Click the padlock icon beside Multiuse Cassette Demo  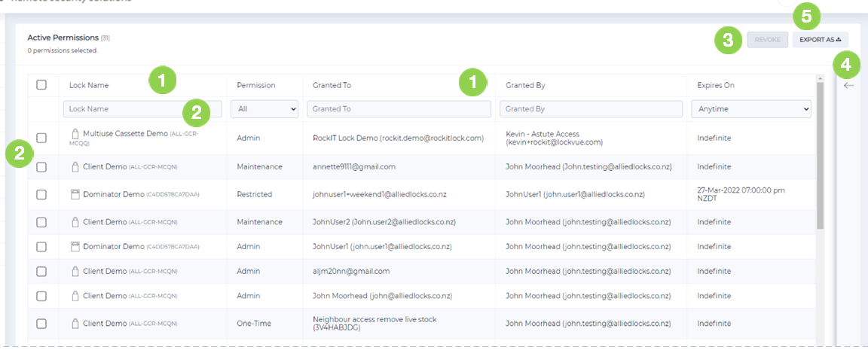[x=76, y=133]
